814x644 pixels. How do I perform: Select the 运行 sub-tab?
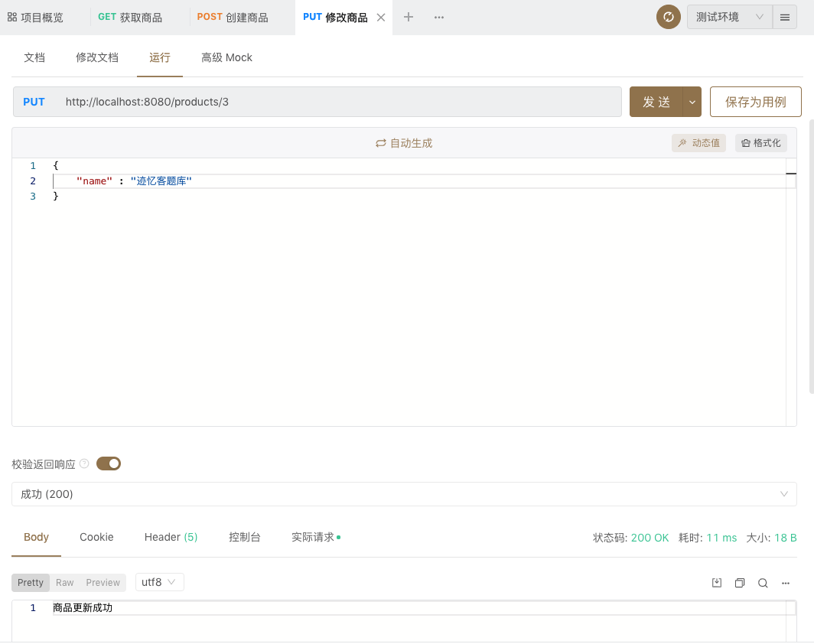coord(159,57)
